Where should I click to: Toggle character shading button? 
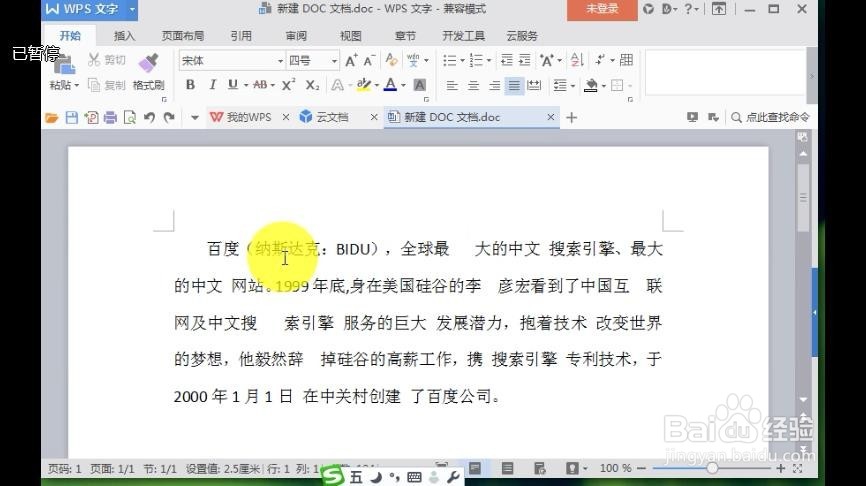pos(420,85)
